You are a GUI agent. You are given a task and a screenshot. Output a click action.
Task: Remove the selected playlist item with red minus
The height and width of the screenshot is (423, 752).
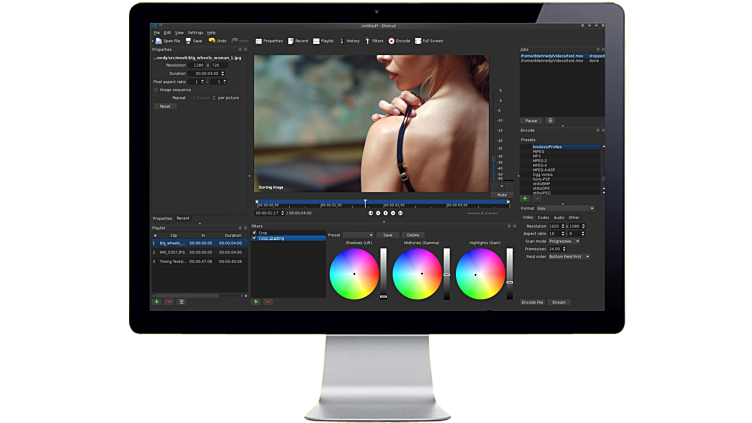(x=168, y=300)
